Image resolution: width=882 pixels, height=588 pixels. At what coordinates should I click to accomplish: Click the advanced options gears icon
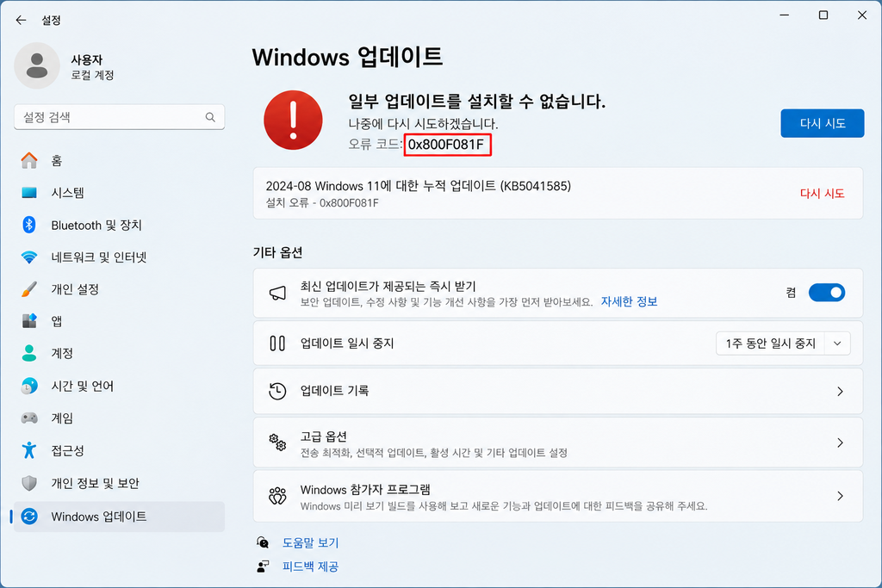(277, 443)
